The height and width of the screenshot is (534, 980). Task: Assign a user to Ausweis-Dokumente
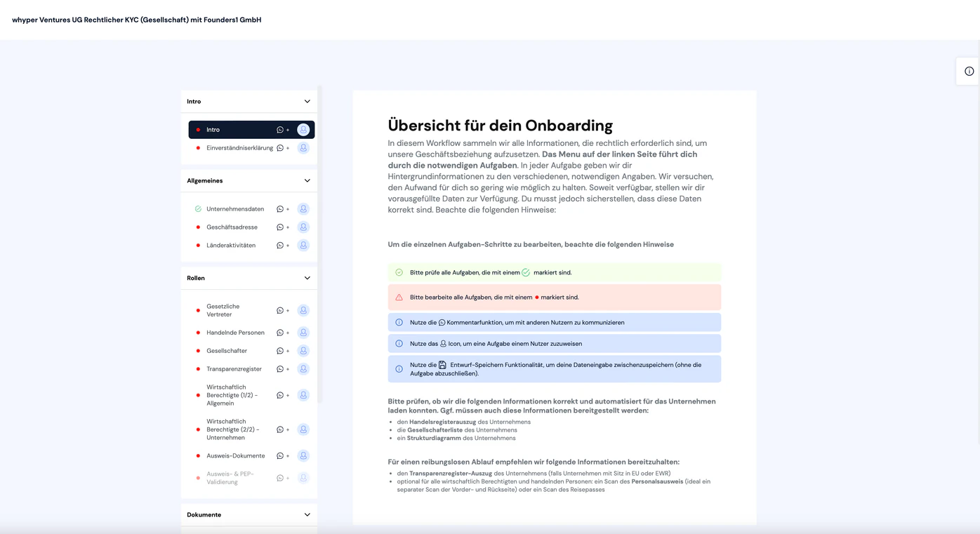[x=303, y=455]
